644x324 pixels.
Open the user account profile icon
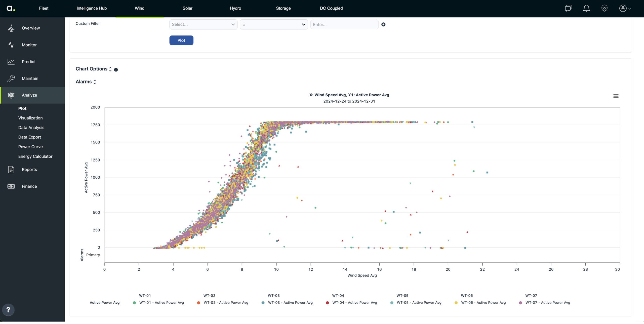[623, 8]
